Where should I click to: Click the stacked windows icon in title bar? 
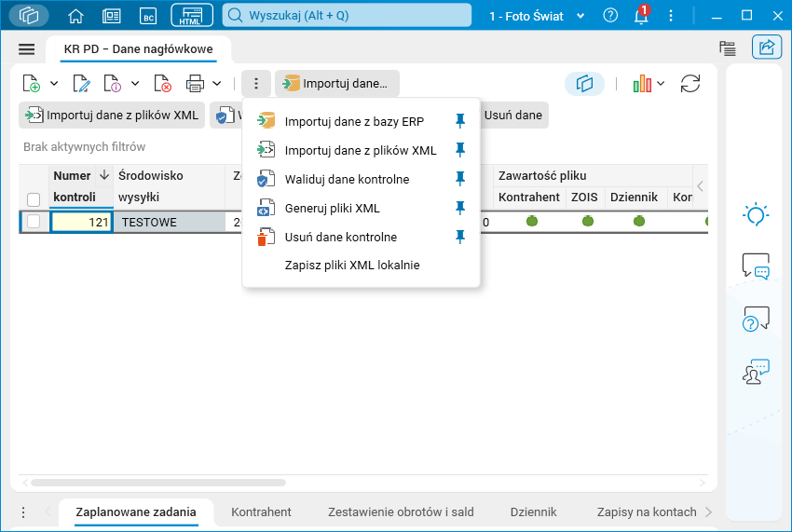tap(29, 16)
